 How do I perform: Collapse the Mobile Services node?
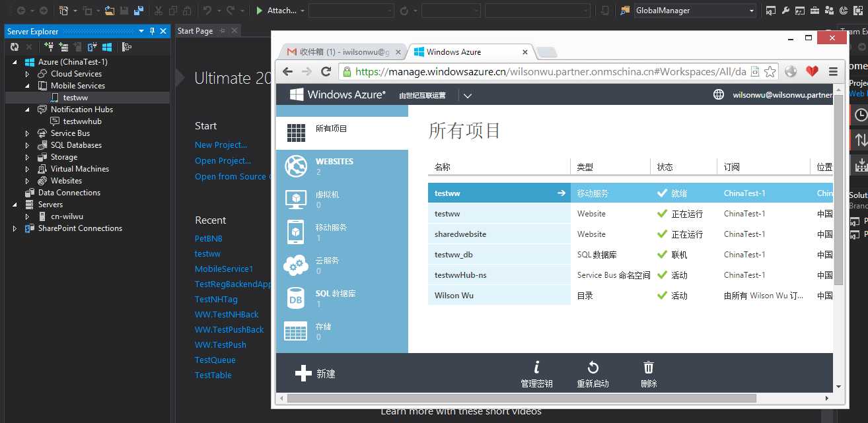[x=28, y=86]
